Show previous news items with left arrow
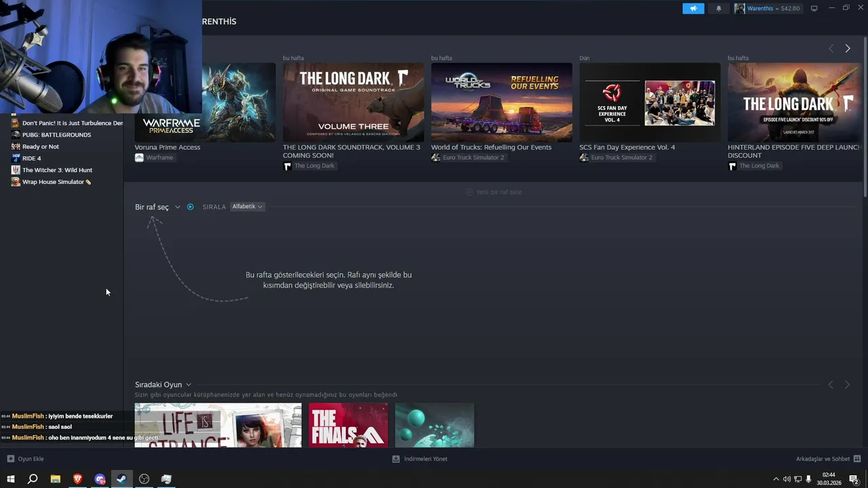The height and width of the screenshot is (488, 868). pyautogui.click(x=831, y=48)
